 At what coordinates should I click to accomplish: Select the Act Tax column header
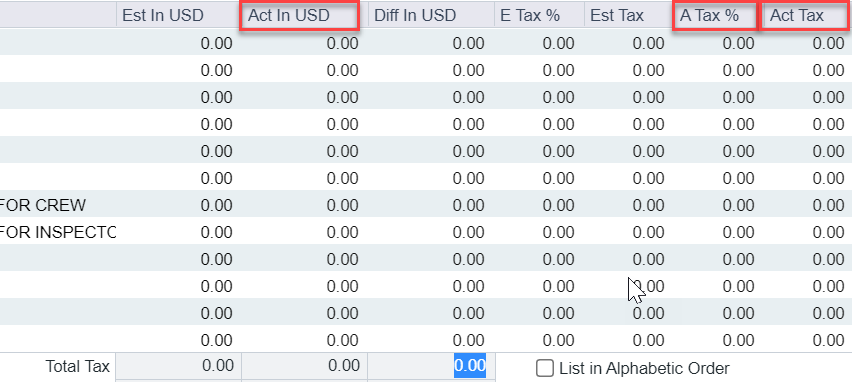click(805, 15)
